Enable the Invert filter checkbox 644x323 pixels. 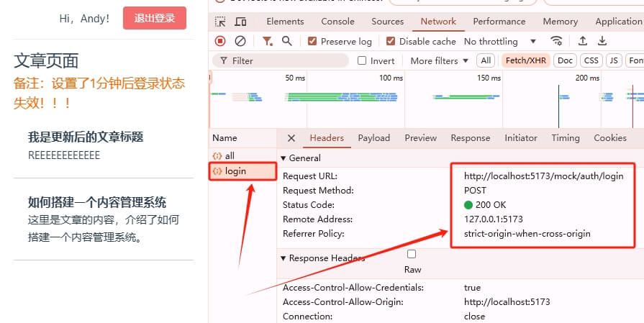click(x=362, y=61)
